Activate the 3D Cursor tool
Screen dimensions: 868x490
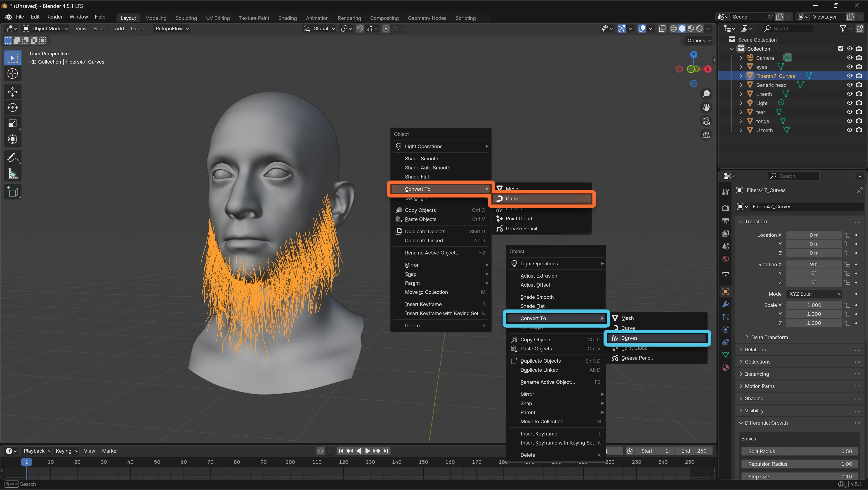tap(12, 74)
